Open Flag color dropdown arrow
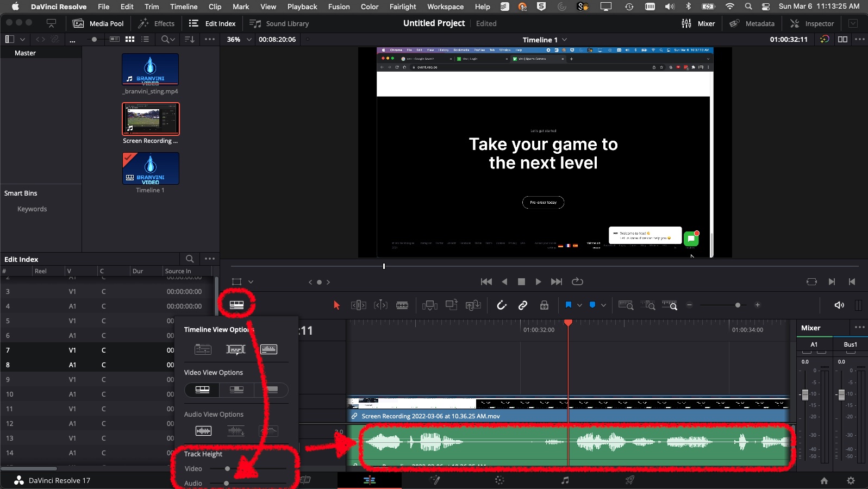The image size is (868, 489). pos(579,305)
